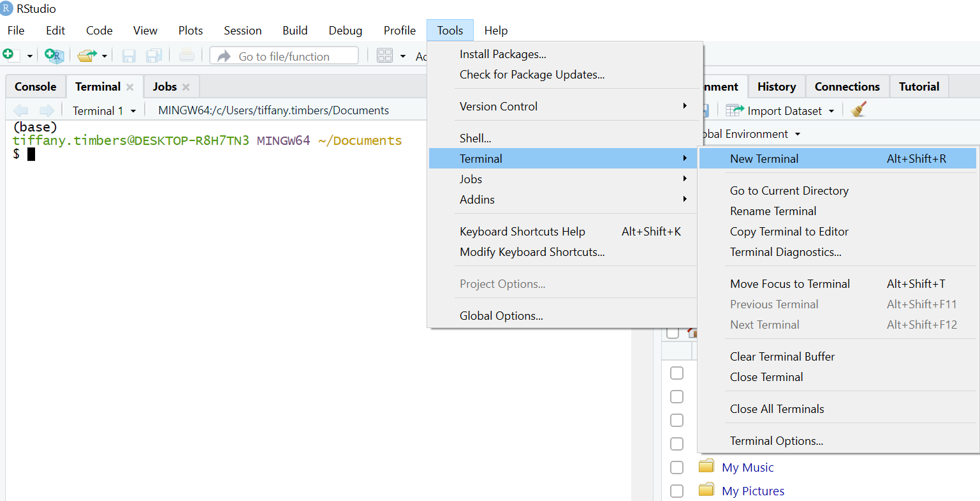Viewport: 980px width, 501px height.
Task: Click the My Pictures folder icon
Action: 706,490
